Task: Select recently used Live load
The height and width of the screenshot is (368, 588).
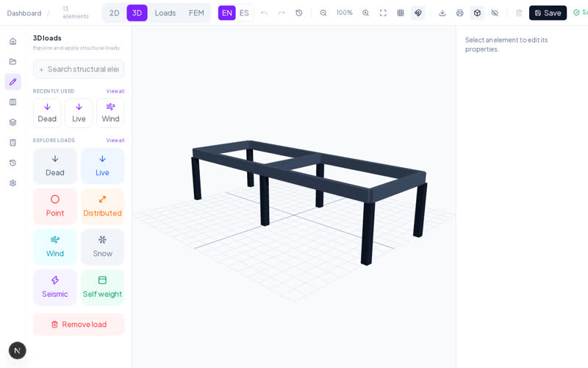Action: [x=79, y=113]
